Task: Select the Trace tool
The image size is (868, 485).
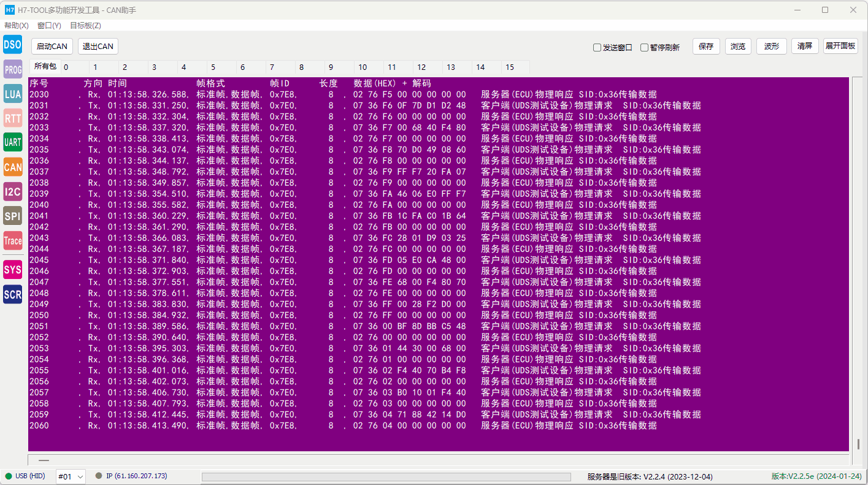Action: coord(13,240)
